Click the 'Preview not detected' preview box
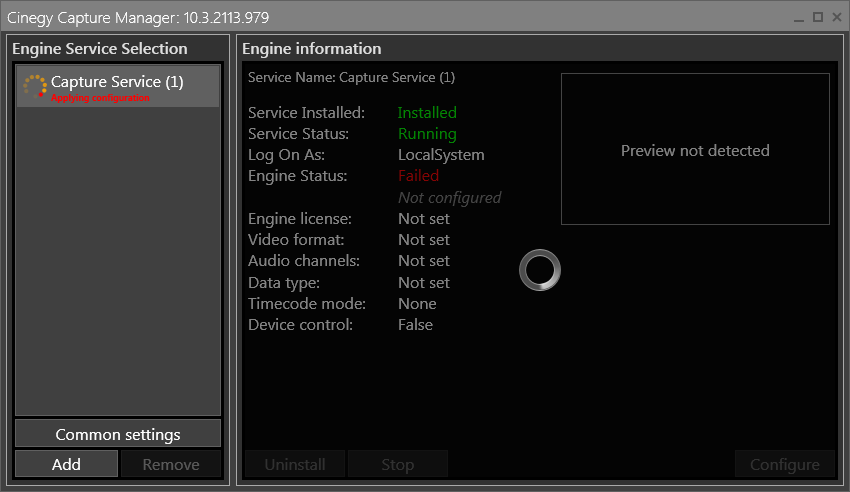850x492 pixels. pyautogui.click(x=695, y=149)
